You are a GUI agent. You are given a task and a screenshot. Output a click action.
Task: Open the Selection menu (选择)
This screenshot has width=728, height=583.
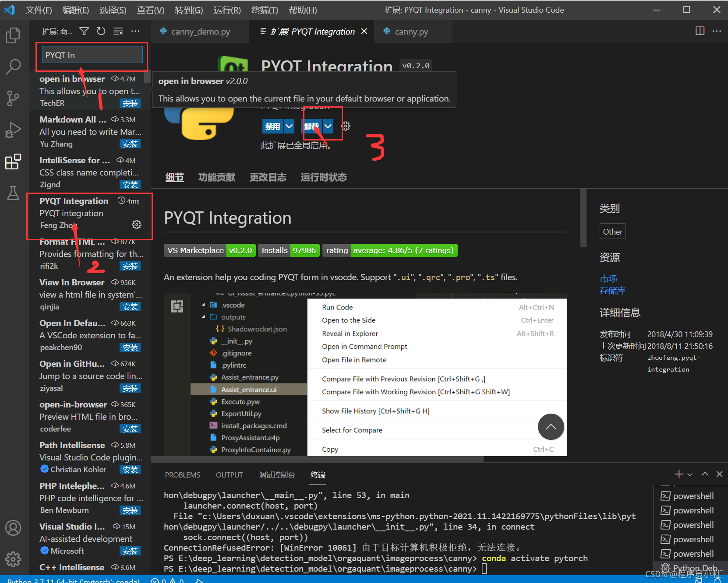pos(113,10)
